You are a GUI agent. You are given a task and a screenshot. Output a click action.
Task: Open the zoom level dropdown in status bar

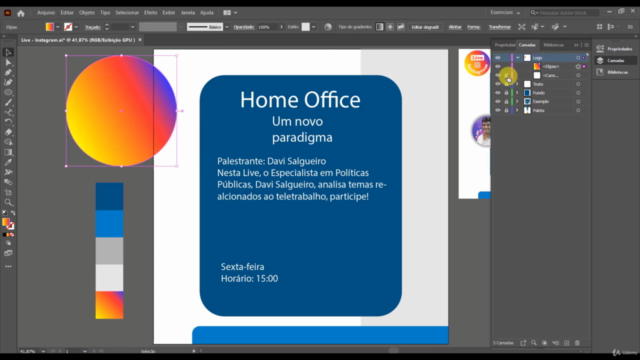[43, 351]
